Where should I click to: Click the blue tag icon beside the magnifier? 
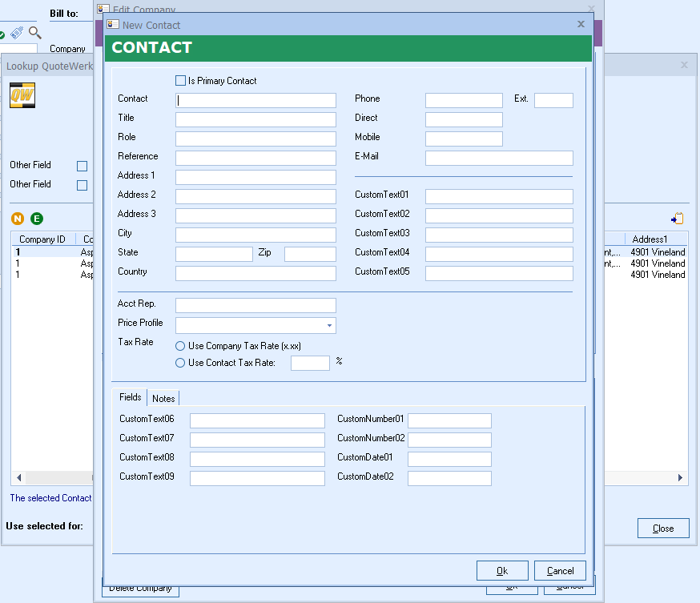(17, 33)
